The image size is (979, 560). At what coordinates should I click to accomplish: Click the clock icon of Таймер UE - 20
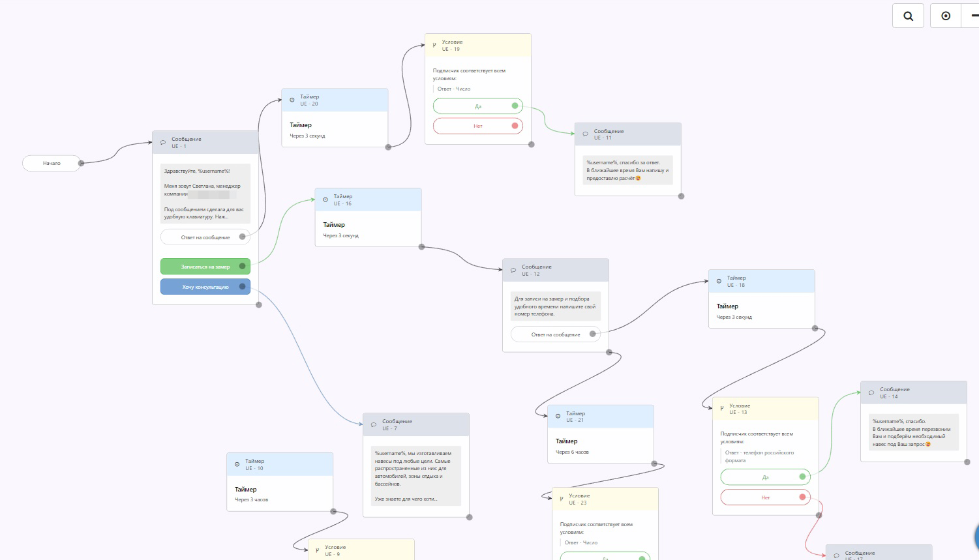tap(292, 100)
